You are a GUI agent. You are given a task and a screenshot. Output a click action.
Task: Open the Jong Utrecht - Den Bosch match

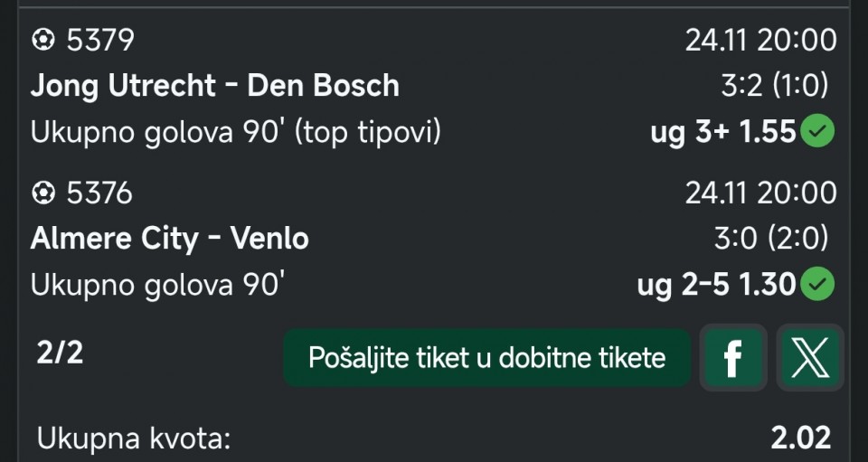click(214, 86)
